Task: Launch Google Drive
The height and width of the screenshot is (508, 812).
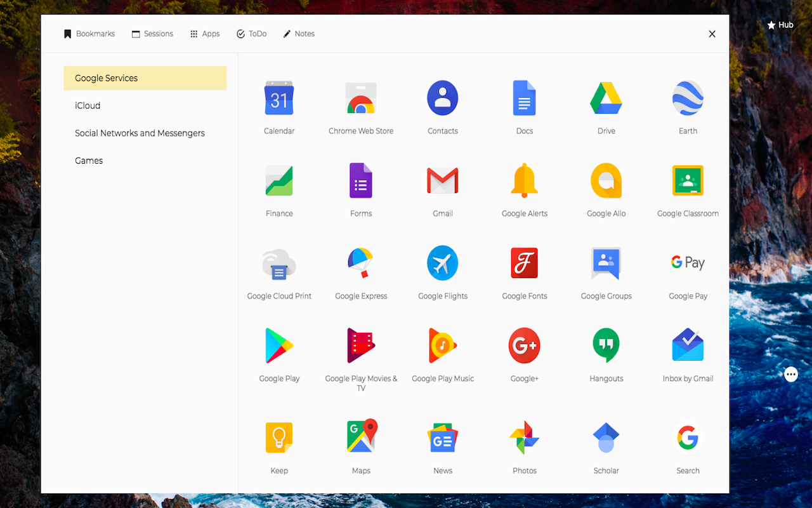Action: pos(606,98)
